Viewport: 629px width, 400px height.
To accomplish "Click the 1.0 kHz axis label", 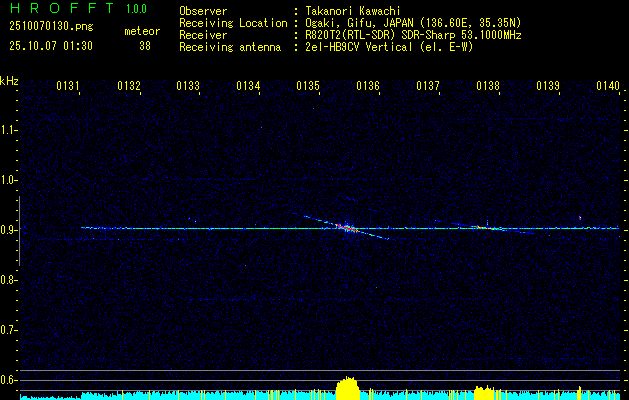I will pos(8,180).
